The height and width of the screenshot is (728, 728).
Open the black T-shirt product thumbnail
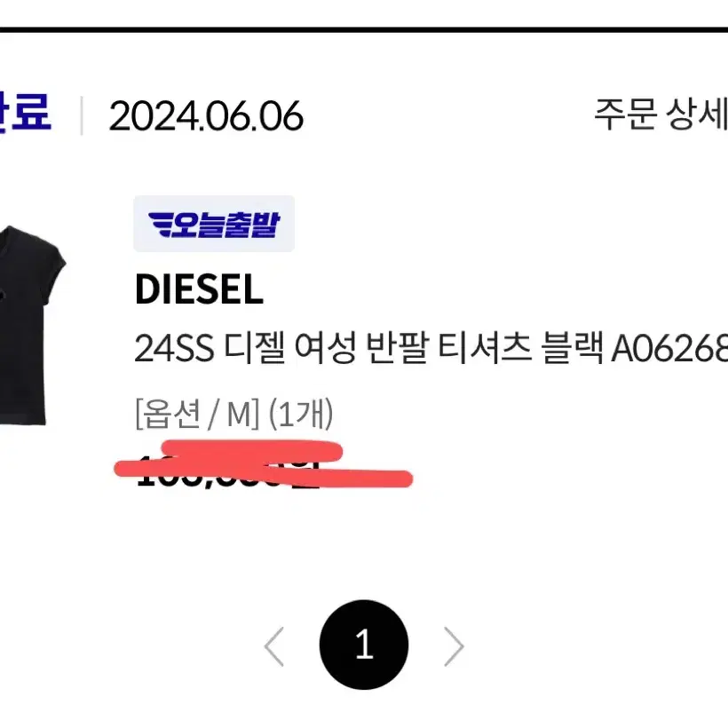(x=31, y=325)
